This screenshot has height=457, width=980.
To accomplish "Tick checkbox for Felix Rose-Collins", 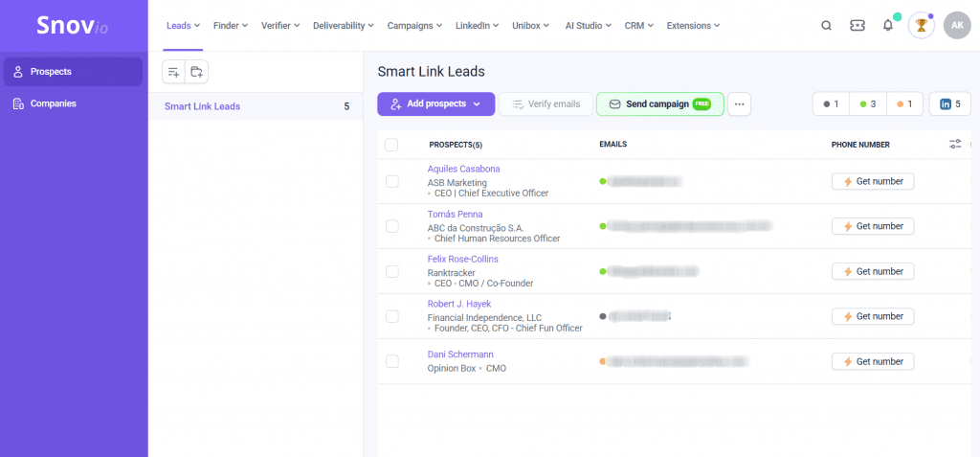I will tap(391, 272).
